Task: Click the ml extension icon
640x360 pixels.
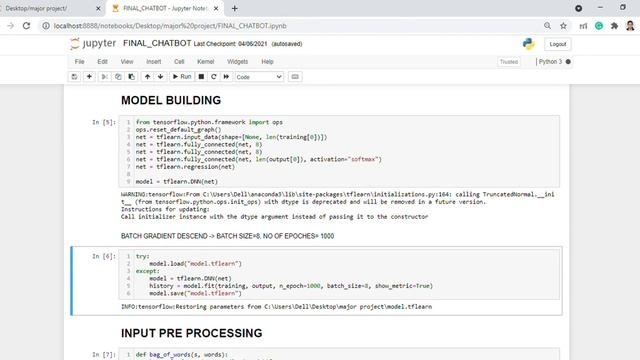Action: coord(583,26)
